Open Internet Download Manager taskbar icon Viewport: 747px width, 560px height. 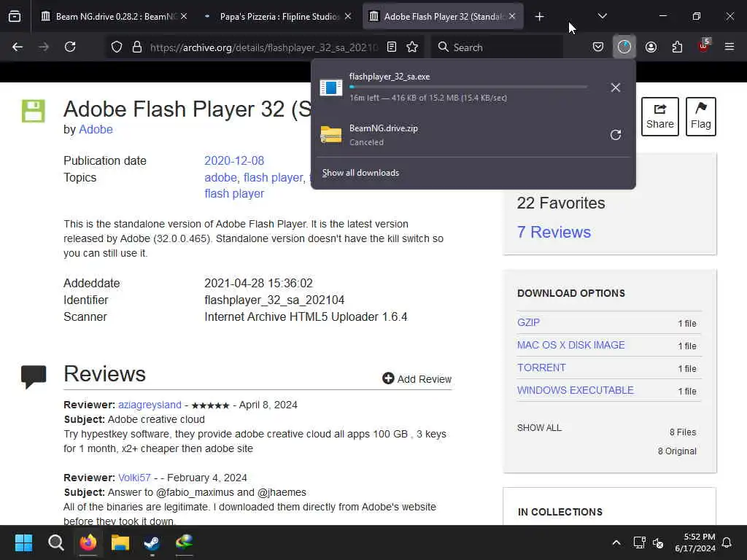pos(185,542)
